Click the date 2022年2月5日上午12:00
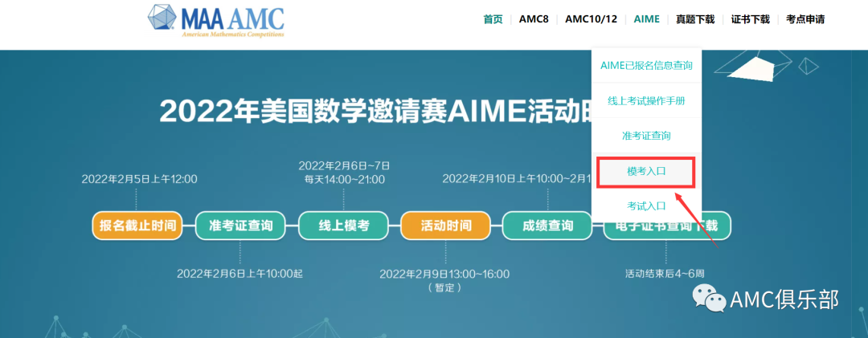The width and height of the screenshot is (868, 338). tap(140, 179)
